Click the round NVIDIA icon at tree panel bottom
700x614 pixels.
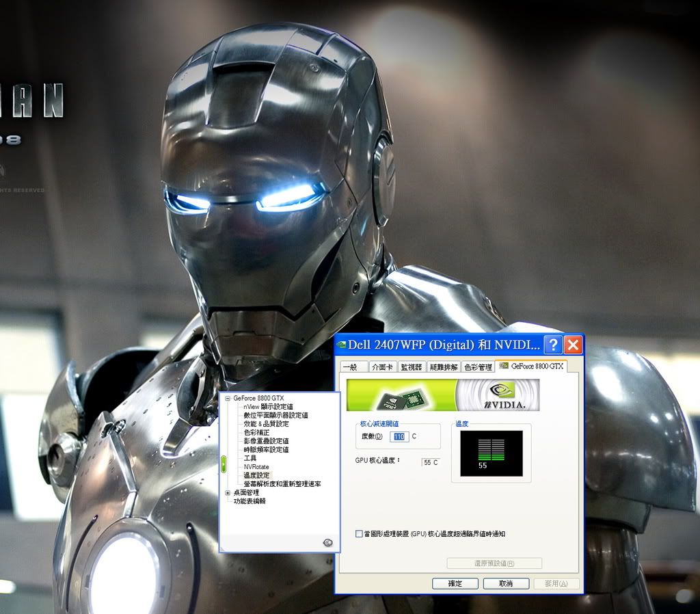[327, 542]
